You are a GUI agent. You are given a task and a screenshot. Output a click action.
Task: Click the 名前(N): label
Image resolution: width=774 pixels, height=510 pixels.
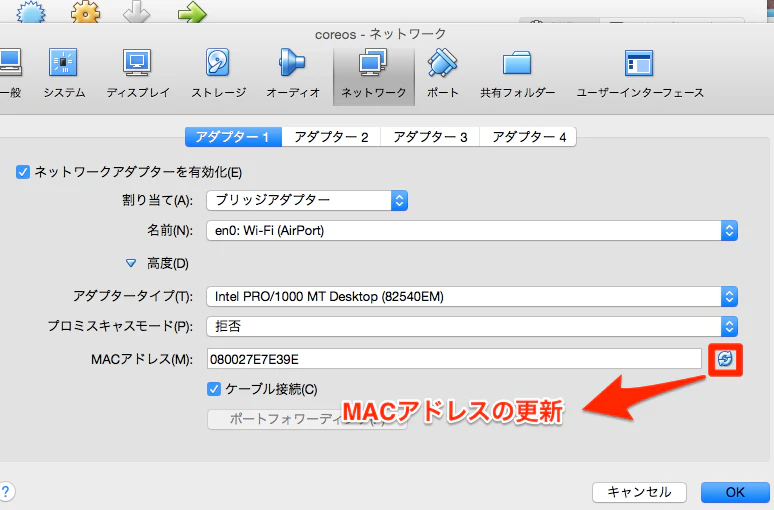click(170, 231)
